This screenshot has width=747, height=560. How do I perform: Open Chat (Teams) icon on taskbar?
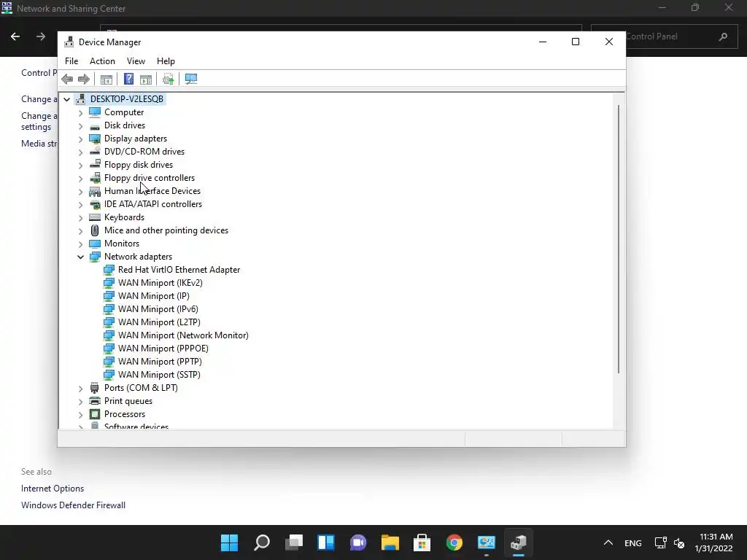point(358,542)
